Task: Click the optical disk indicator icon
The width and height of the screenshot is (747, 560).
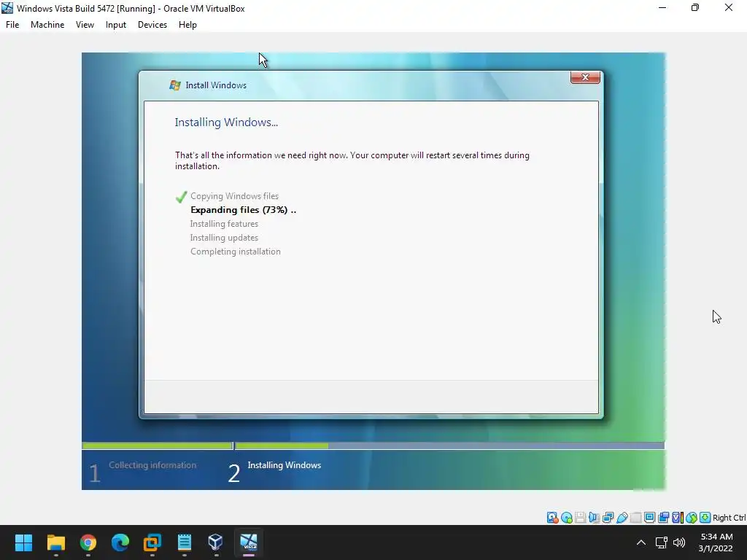Action: (x=566, y=518)
